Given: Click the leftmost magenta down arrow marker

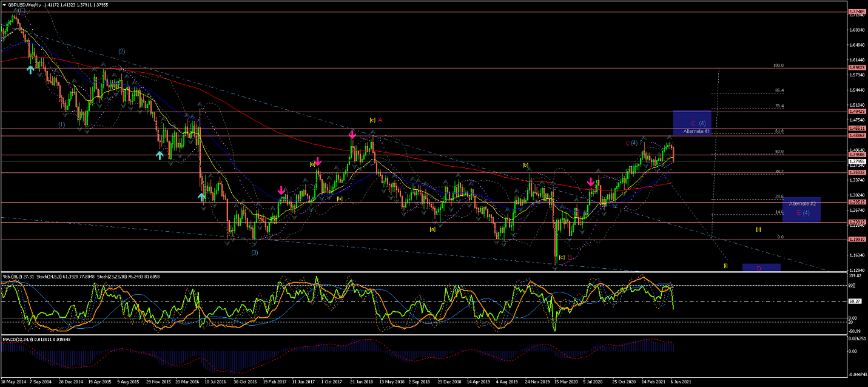Looking at the screenshot, I should click(x=281, y=190).
